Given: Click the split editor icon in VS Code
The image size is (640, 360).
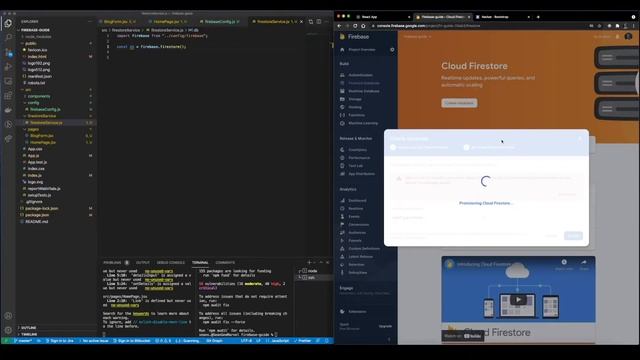Looking at the screenshot, I should (319, 21).
